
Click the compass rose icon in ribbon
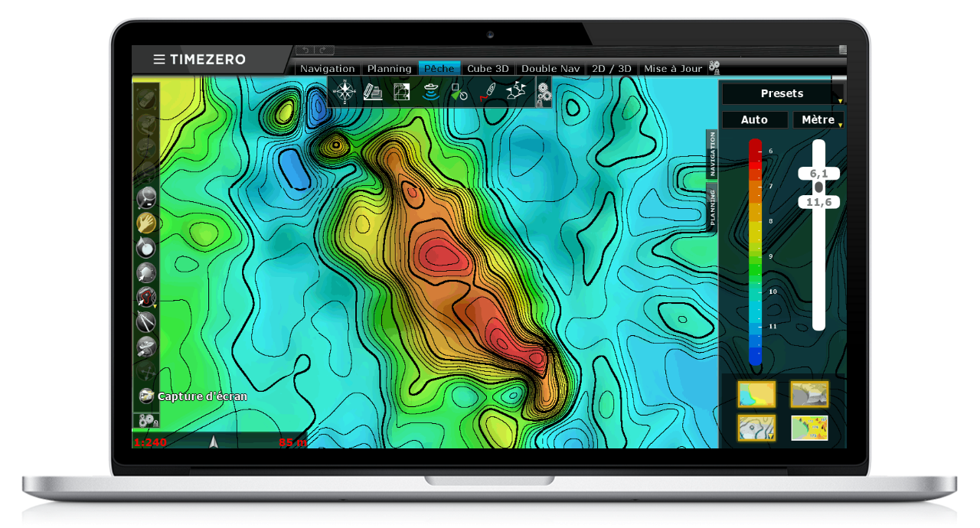(x=345, y=92)
